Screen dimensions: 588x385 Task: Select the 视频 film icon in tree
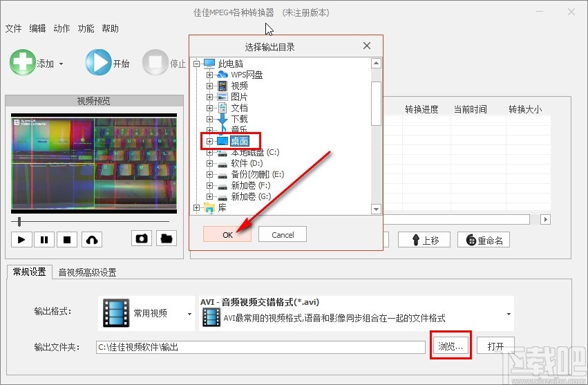click(222, 86)
